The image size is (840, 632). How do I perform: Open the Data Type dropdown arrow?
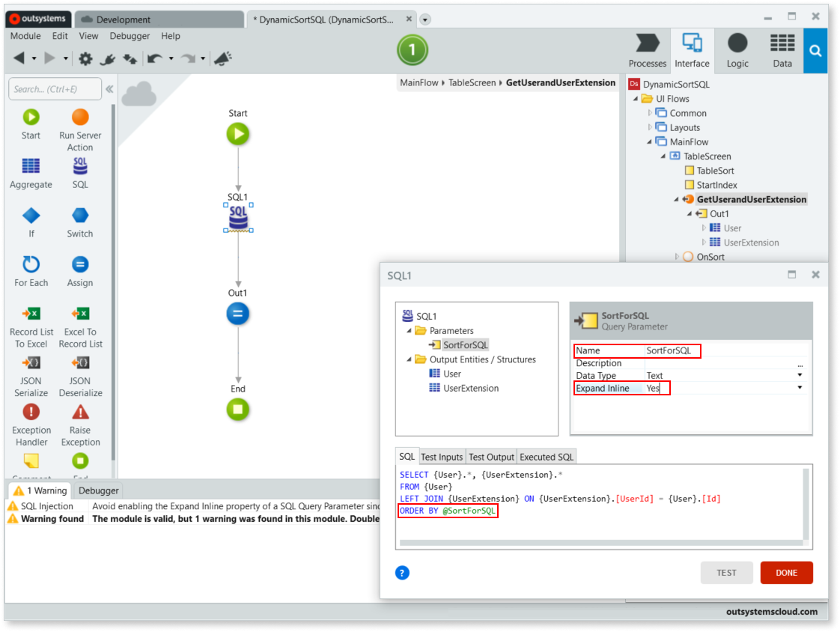pyautogui.click(x=800, y=375)
